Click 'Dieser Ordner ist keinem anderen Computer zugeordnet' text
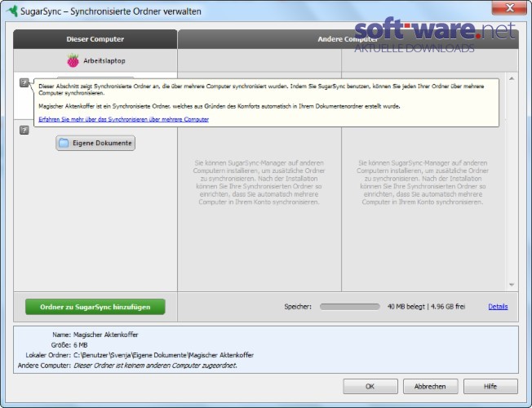 tap(155, 366)
